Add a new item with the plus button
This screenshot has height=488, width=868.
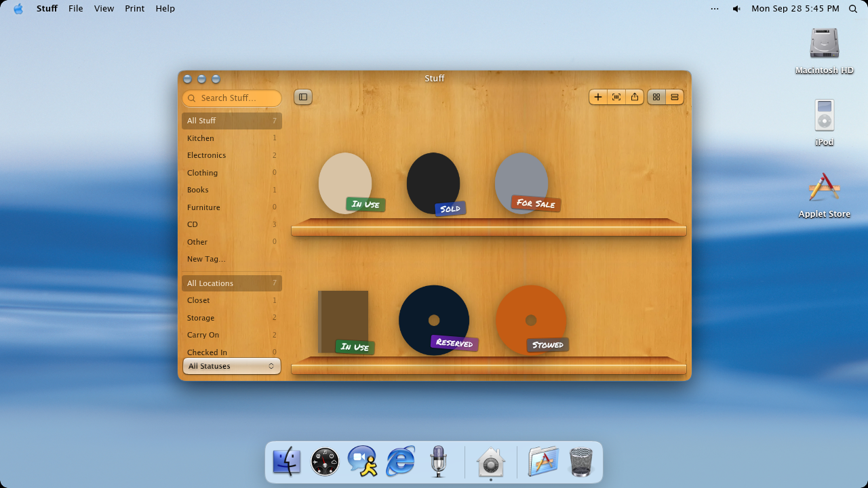(597, 97)
